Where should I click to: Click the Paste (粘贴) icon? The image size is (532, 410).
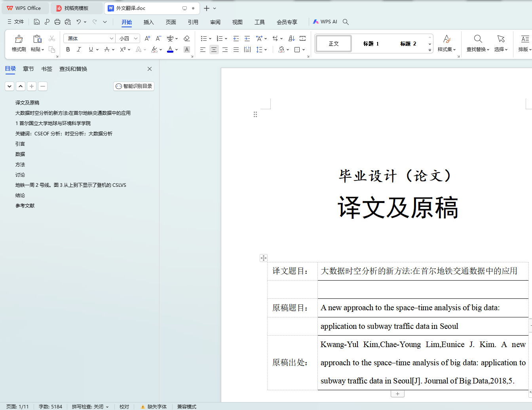tap(37, 39)
